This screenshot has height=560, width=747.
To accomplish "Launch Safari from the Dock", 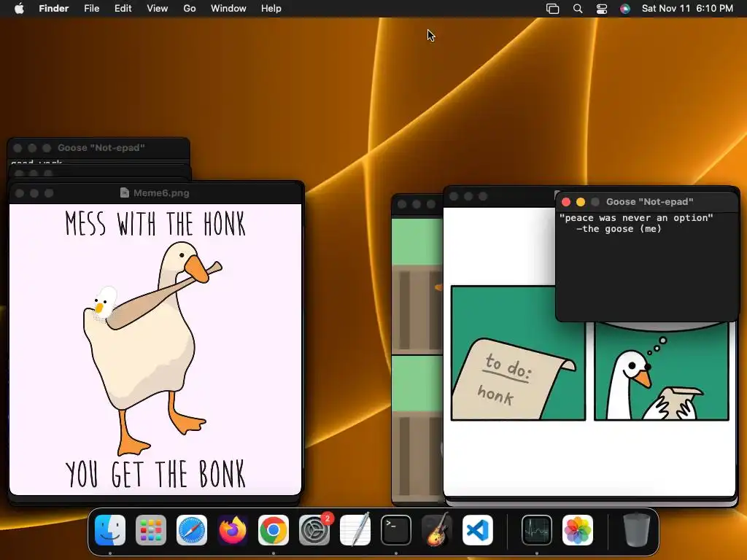I will point(192,530).
